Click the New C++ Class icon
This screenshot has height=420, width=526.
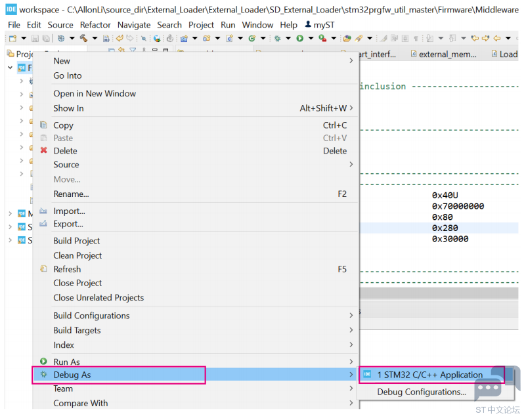coord(252,38)
